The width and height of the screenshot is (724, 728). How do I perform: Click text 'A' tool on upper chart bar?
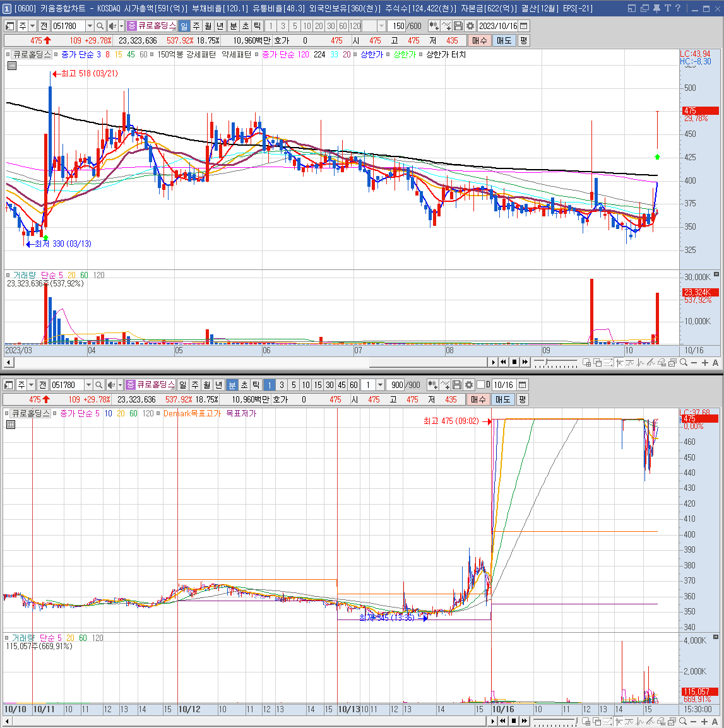(715, 363)
